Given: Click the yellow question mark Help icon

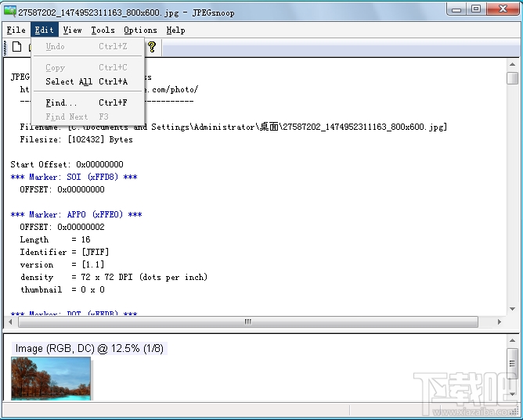Looking at the screenshot, I should tap(152, 47).
